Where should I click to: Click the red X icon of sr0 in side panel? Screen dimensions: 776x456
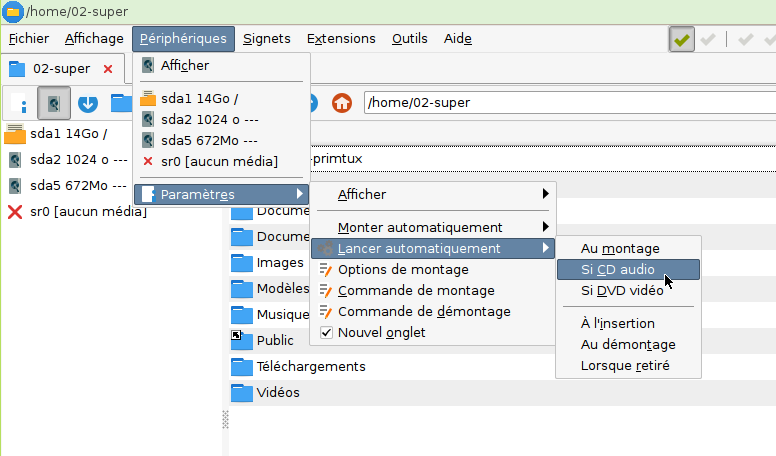pyautogui.click(x=15, y=212)
